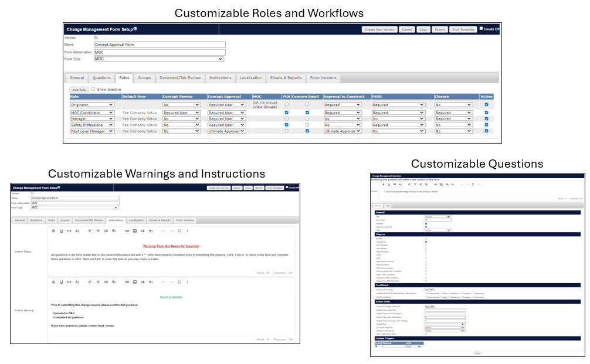Click the Sort Order field in Question form
The width and height of the screenshot is (590, 364).
coord(438,220)
